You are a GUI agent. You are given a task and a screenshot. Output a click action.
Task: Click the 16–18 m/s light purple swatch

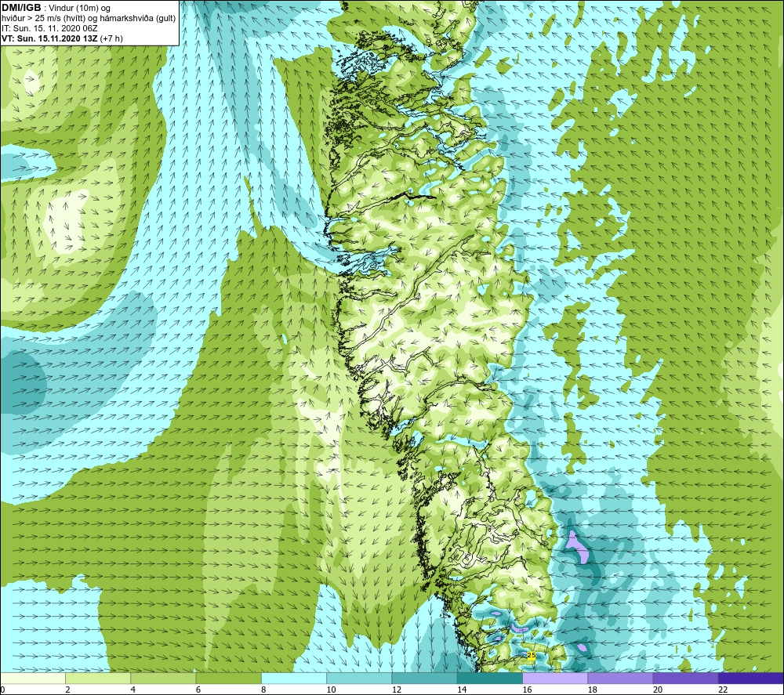coord(555,678)
